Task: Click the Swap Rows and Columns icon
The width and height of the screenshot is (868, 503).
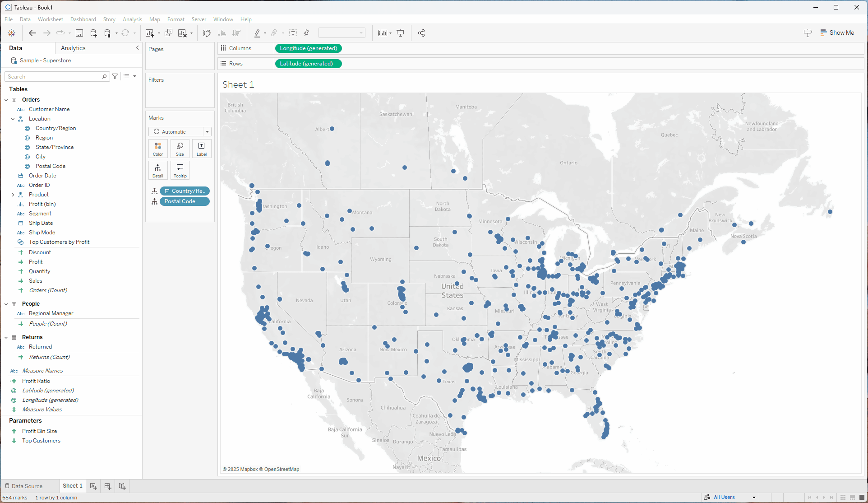Action: point(207,33)
